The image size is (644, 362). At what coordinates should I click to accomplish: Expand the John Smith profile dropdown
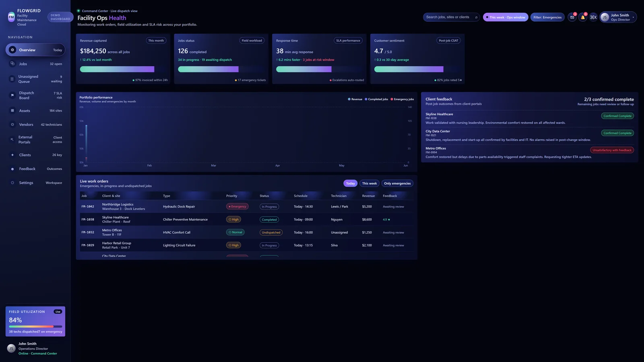point(618,17)
